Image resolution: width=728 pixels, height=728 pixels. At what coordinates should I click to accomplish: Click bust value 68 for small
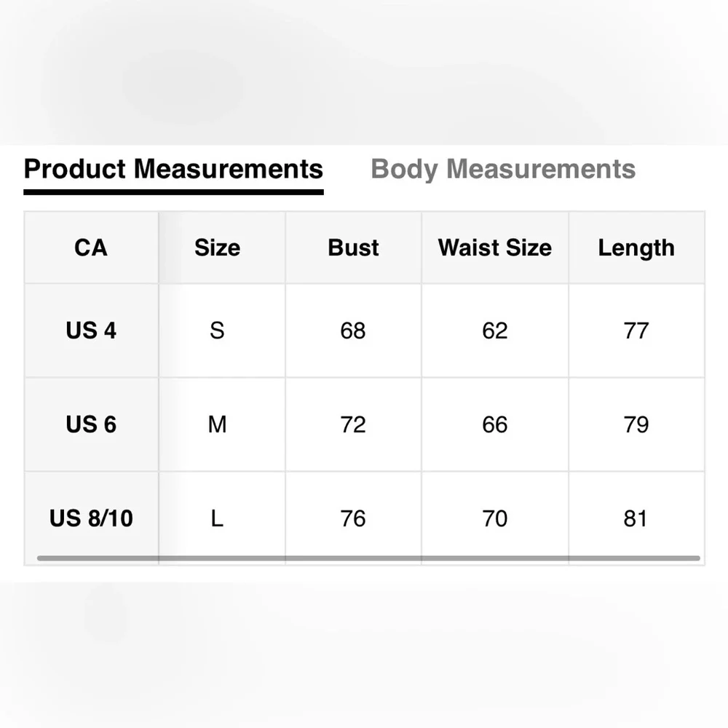353,331
